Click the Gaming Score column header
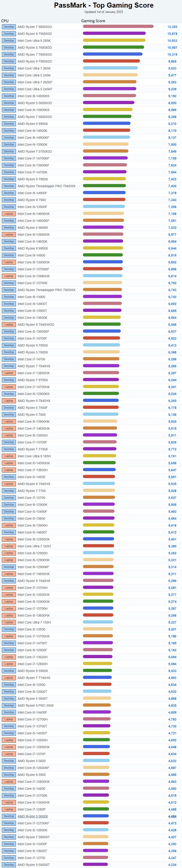182x868 pixels. tap(93, 21)
